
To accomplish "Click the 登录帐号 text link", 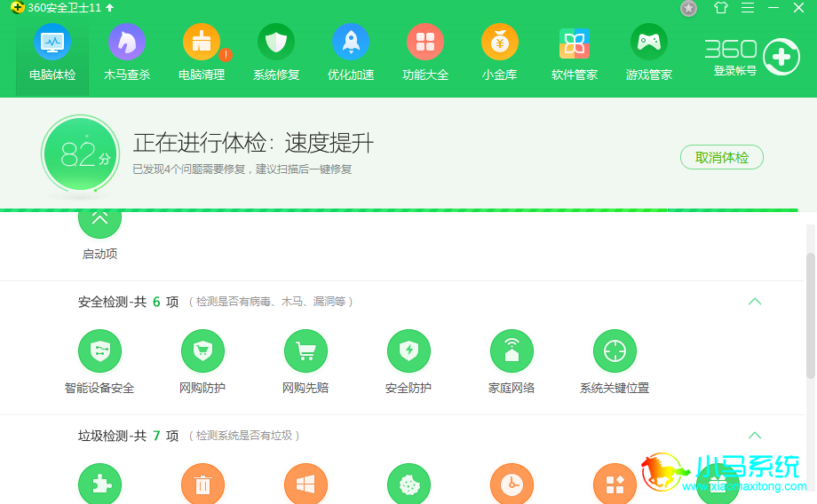I will (x=734, y=70).
